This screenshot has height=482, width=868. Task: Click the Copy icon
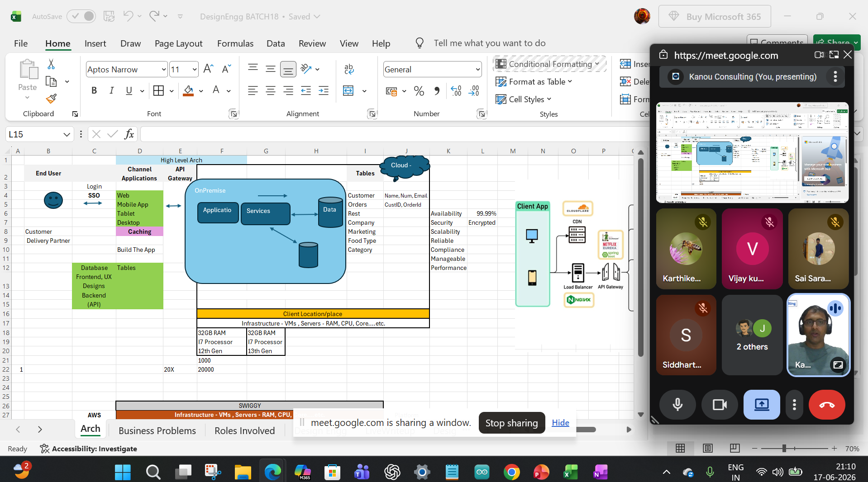51,82
